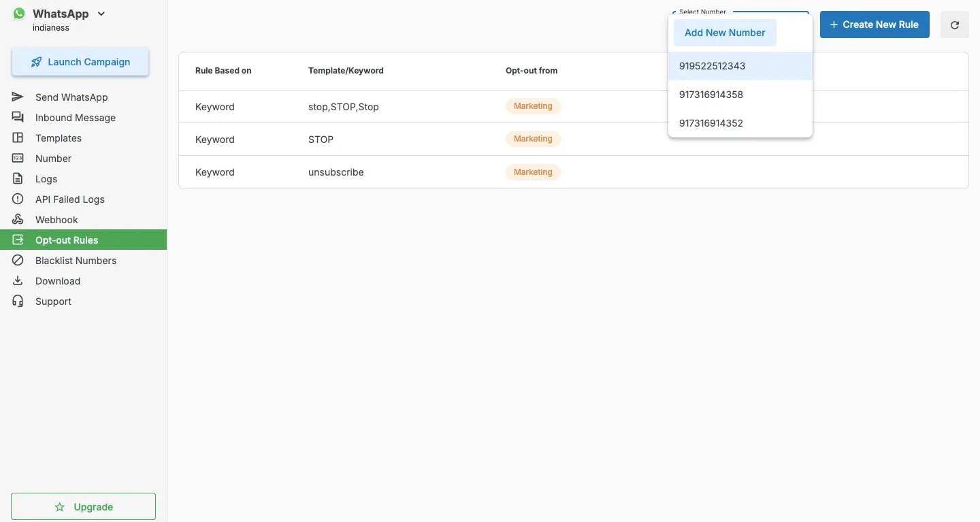Click Opt-out from column header

click(532, 71)
